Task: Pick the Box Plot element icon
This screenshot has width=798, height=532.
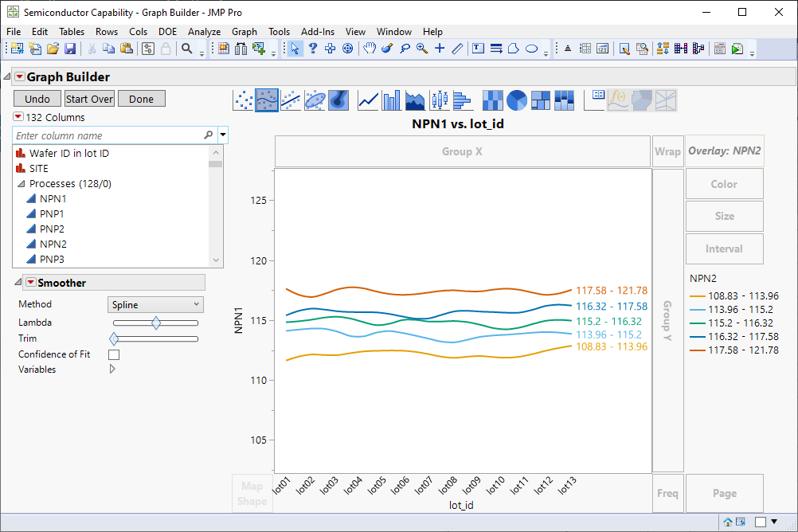Action: tap(440, 100)
